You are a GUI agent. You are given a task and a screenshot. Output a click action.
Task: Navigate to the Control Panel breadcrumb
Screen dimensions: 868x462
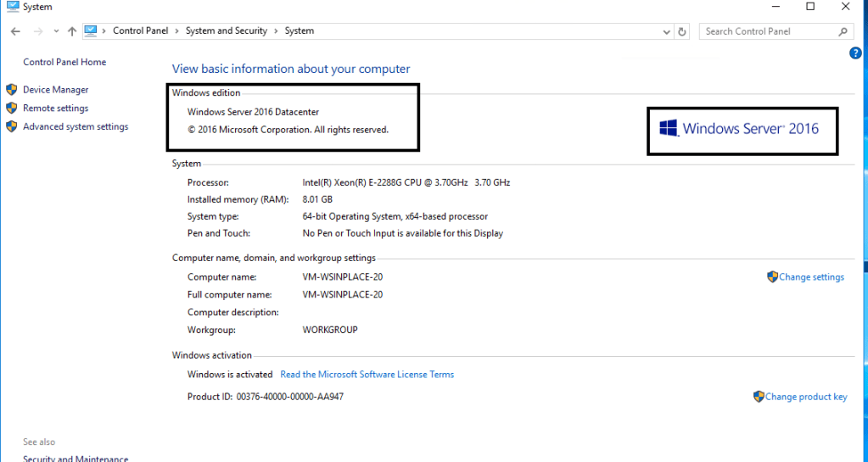140,31
